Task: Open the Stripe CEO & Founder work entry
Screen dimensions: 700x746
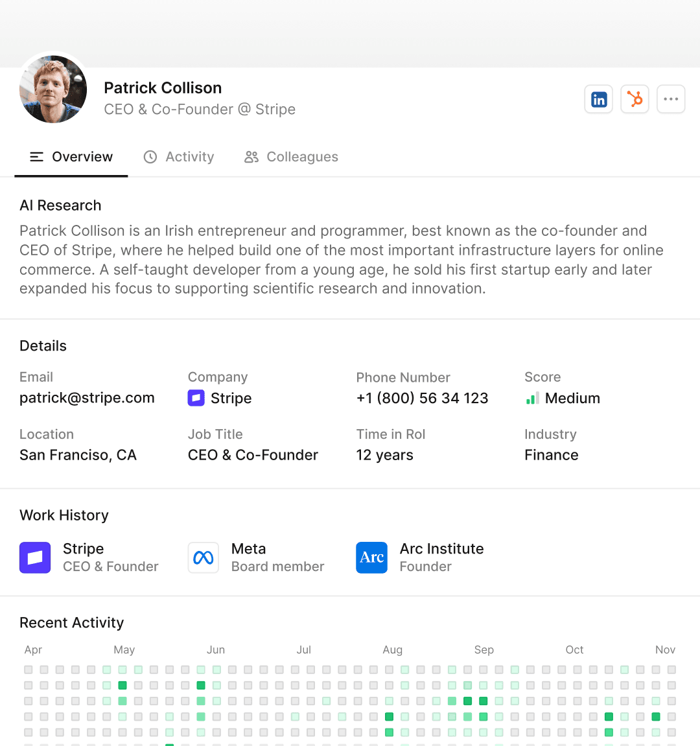Action: (x=89, y=557)
